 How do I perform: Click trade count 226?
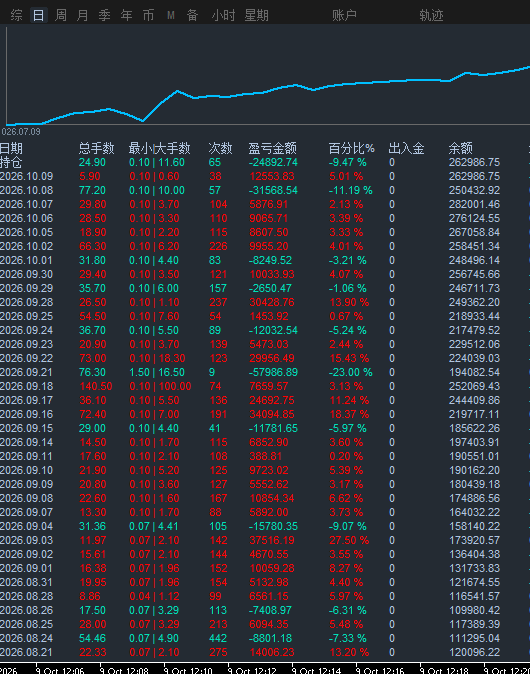coord(218,247)
